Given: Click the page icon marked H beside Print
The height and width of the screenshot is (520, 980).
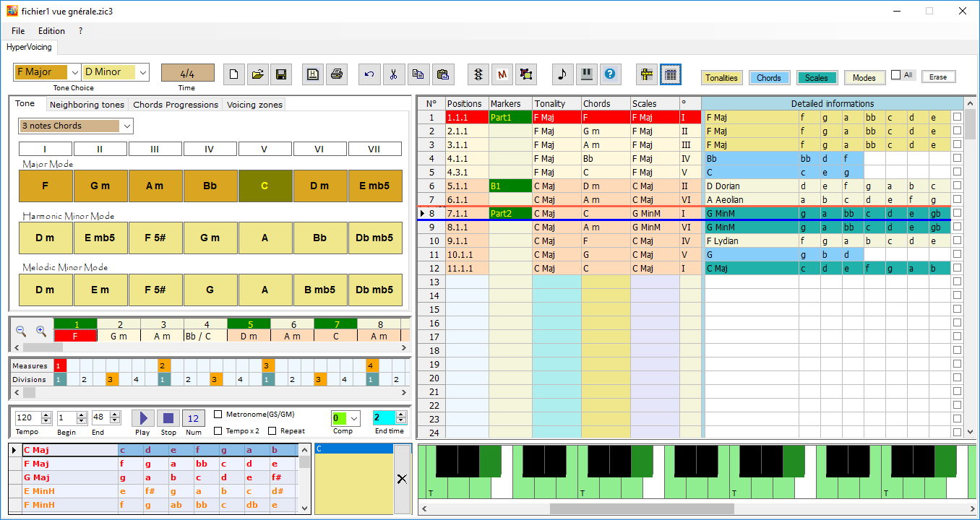Looking at the screenshot, I should (313, 74).
